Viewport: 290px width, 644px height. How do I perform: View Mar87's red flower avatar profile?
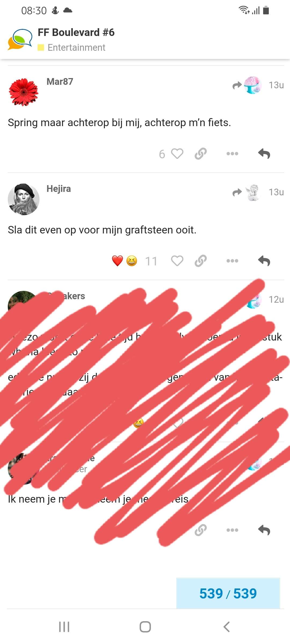(24, 92)
